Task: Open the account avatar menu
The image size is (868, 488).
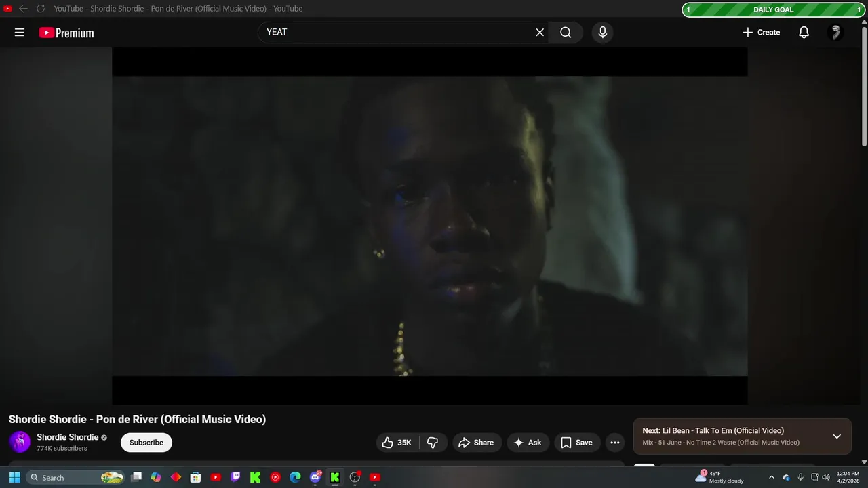Action: [835, 33]
